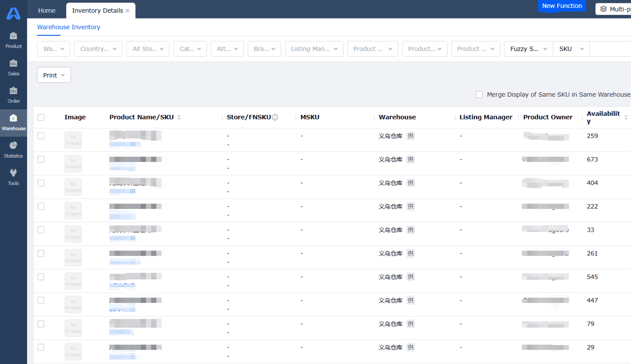Switch to the Home tab
The width and height of the screenshot is (631, 364).
(47, 10)
